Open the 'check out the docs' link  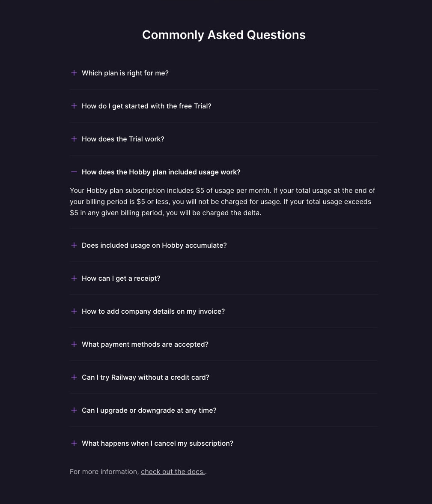(x=173, y=471)
